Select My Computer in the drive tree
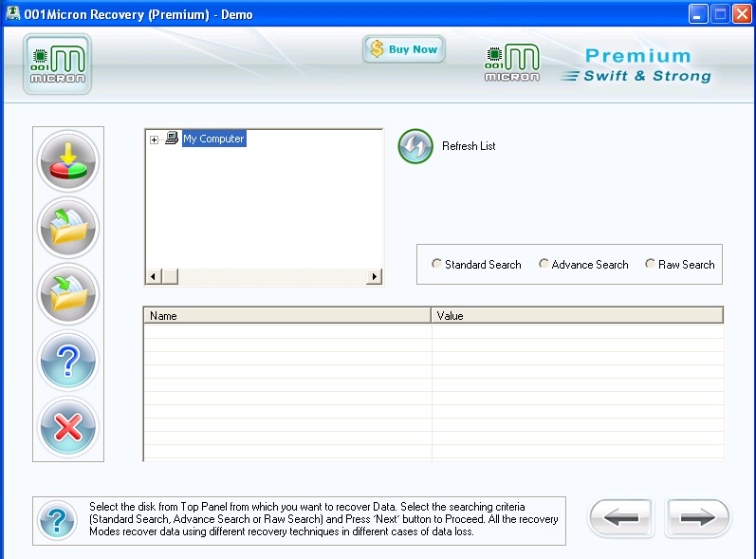The image size is (756, 559). [214, 139]
